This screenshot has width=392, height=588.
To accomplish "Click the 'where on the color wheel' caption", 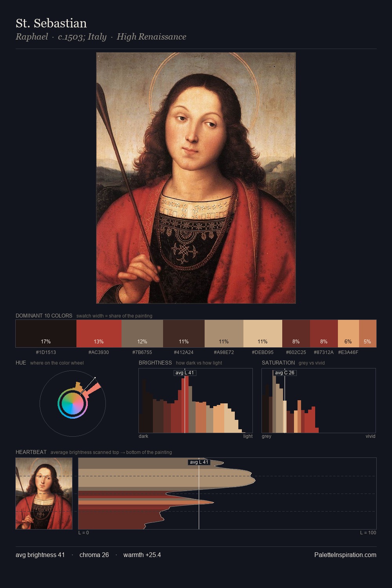I will point(57,363).
